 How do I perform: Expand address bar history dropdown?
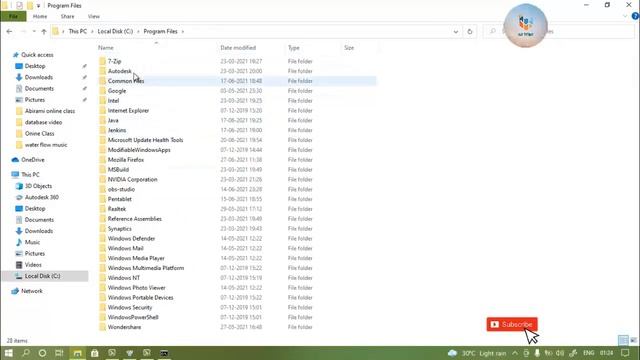[x=456, y=31]
